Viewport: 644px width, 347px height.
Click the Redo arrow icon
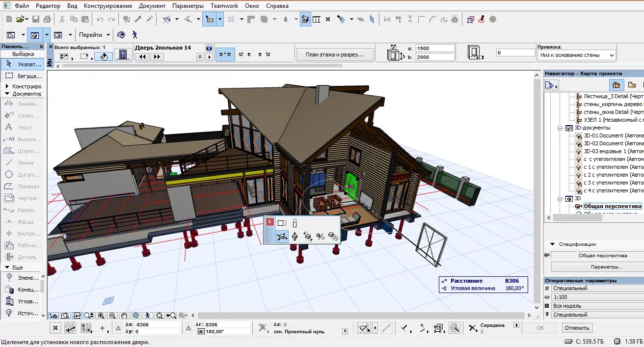(111, 19)
